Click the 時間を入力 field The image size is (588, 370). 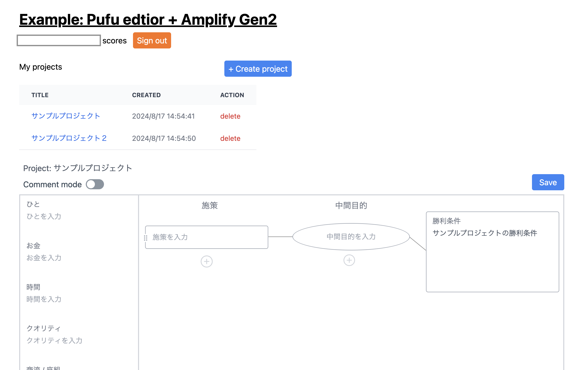(44, 299)
